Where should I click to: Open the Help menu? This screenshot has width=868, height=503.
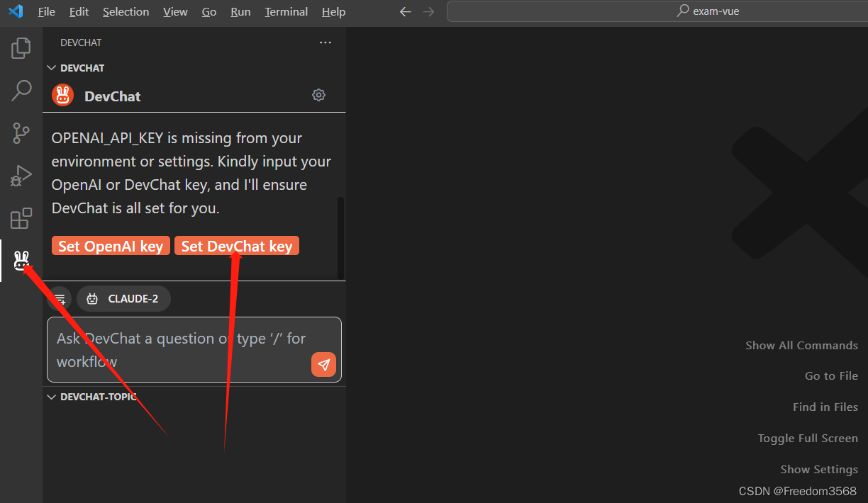(x=333, y=11)
